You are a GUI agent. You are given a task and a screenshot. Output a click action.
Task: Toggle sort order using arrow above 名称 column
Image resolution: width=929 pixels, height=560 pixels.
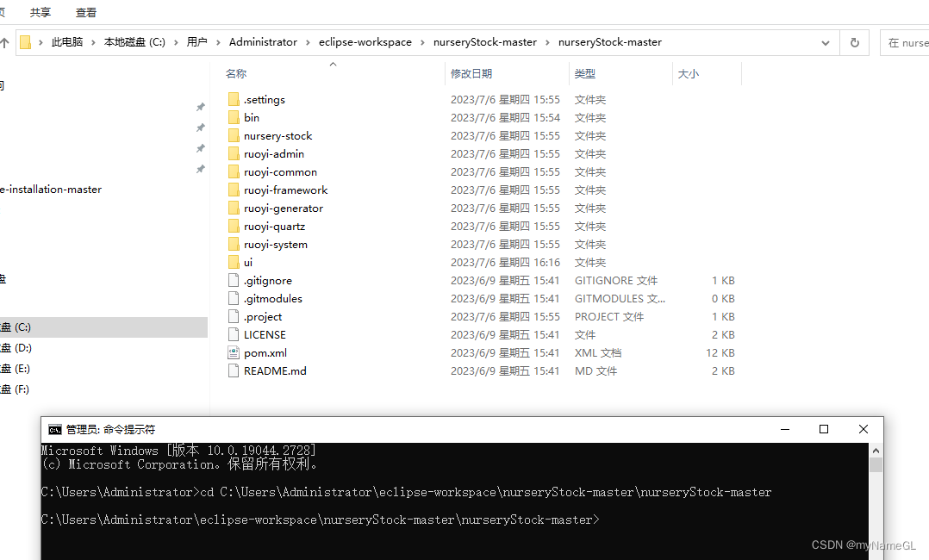(x=333, y=63)
